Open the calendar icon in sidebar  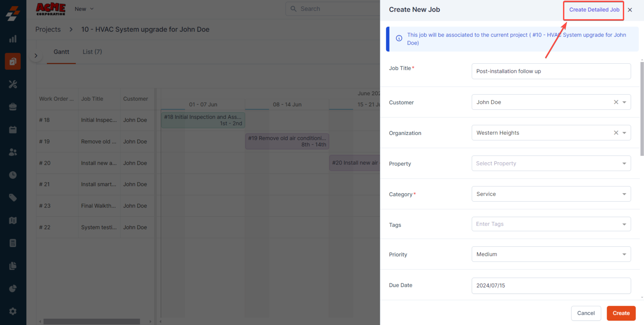13,130
